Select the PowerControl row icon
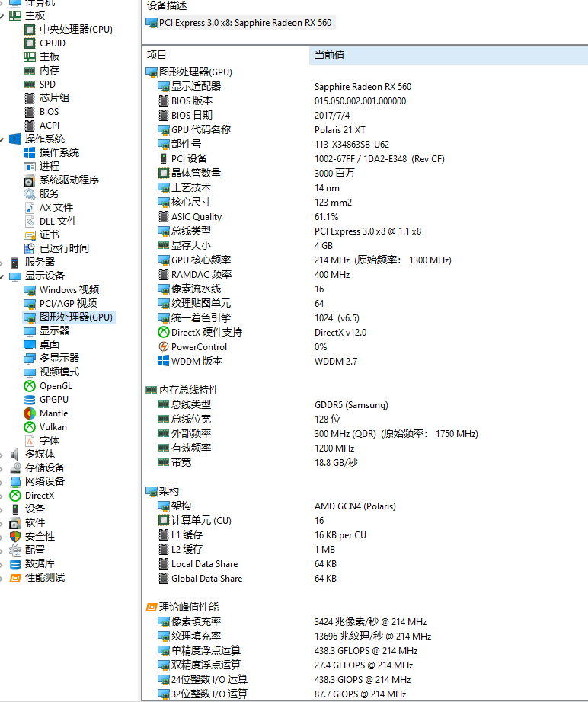This screenshot has height=702, width=588. pos(163,347)
